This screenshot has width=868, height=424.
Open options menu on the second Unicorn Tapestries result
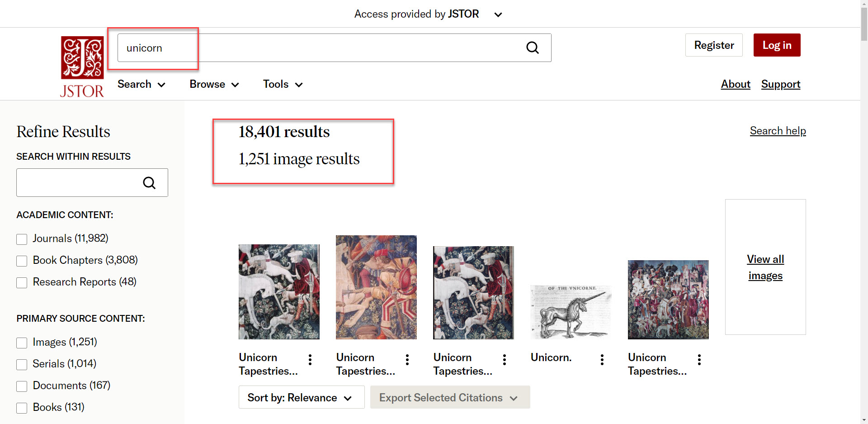click(407, 360)
